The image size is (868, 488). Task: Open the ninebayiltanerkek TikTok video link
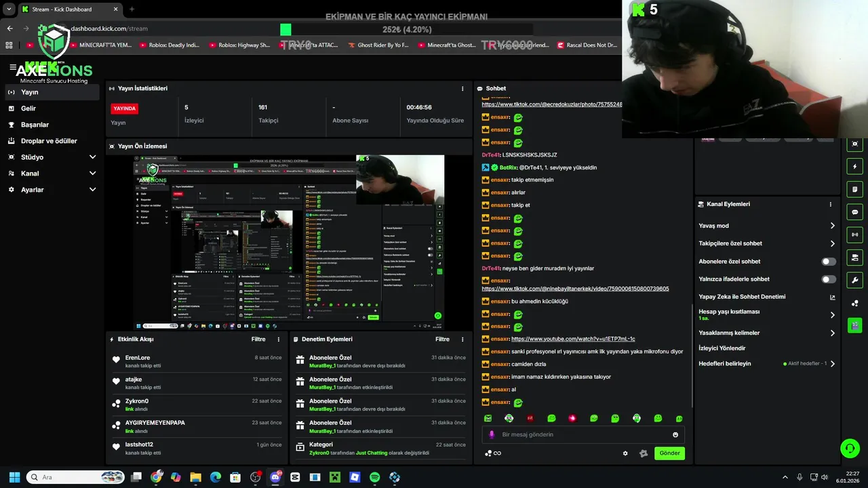(x=575, y=289)
